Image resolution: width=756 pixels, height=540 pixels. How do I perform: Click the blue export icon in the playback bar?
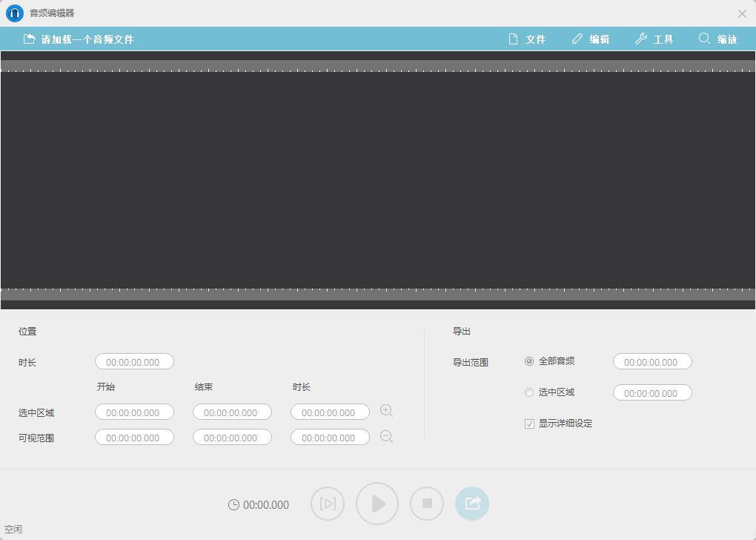[x=472, y=503]
